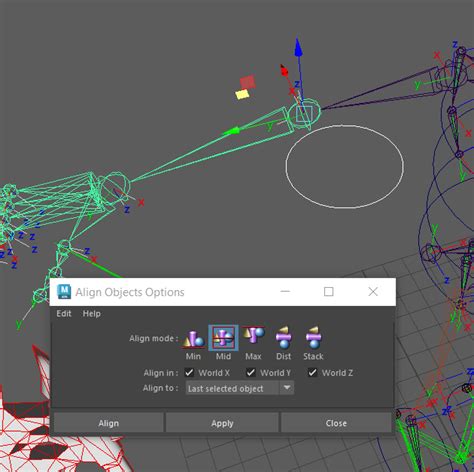Open the Help menu in Align dialog
The height and width of the screenshot is (472, 474).
click(92, 314)
